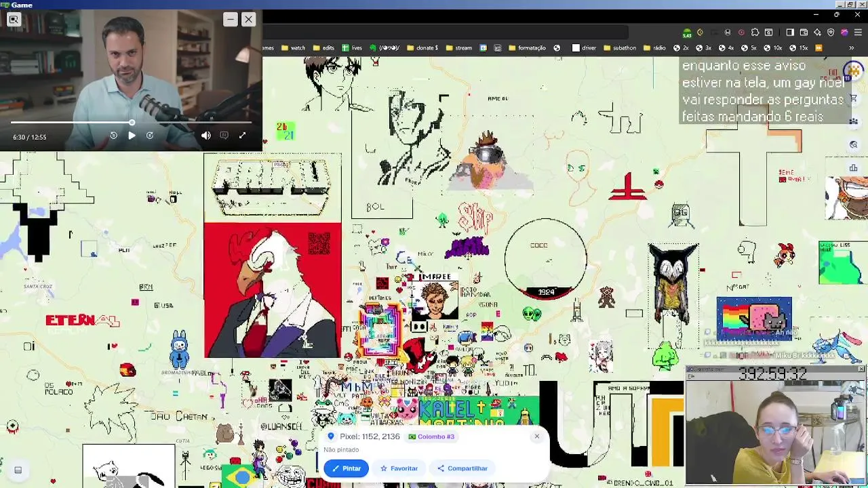
Task: Seek the video using the progress bar handle
Action: pyautogui.click(x=132, y=123)
